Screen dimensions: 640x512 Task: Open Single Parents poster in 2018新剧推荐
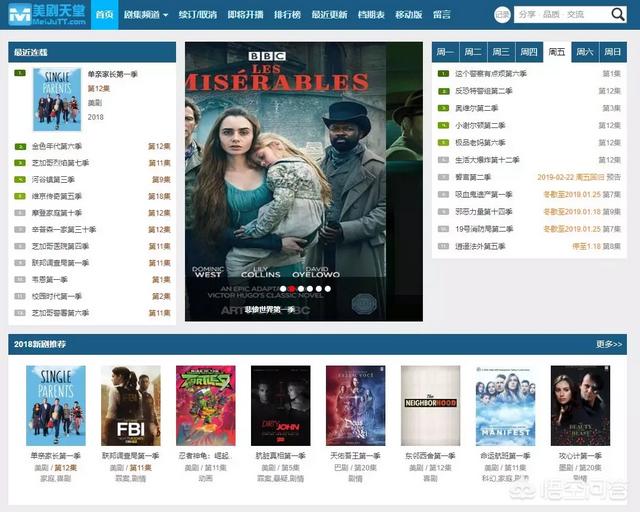click(x=56, y=405)
